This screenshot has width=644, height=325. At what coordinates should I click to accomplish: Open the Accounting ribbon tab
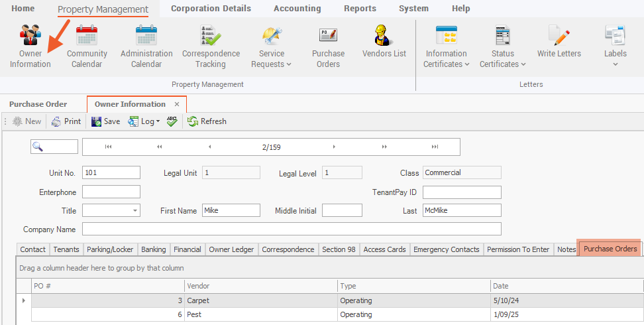point(297,8)
